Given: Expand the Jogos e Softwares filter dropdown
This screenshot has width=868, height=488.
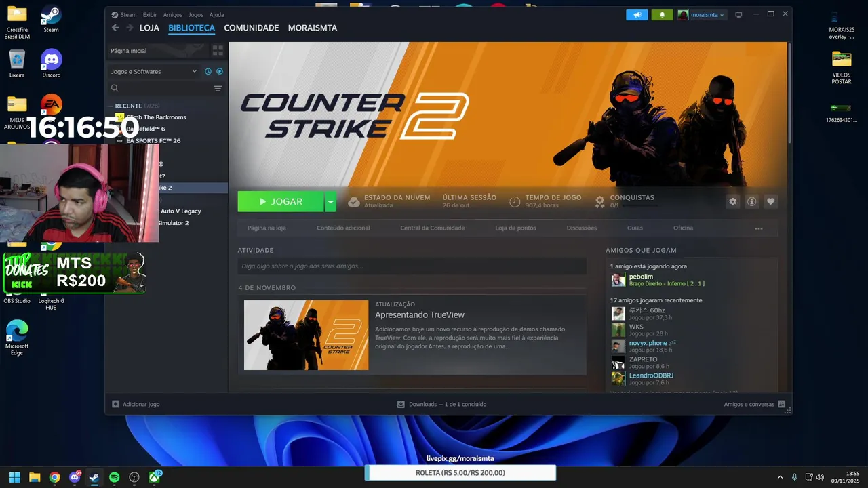Looking at the screenshot, I should click(x=154, y=71).
